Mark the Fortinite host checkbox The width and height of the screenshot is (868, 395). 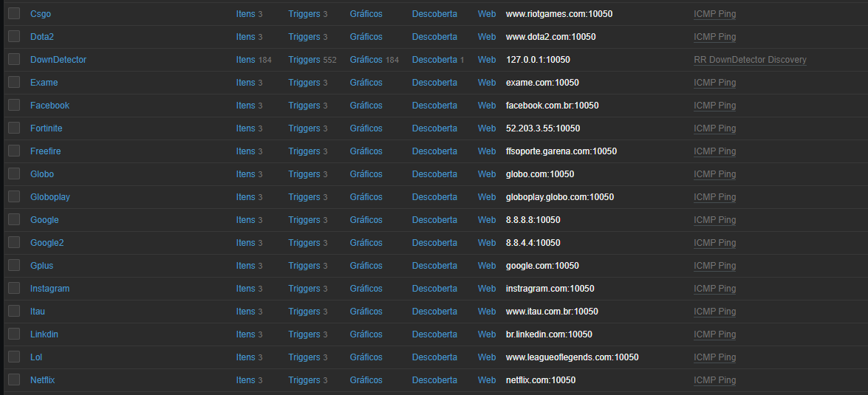14,128
